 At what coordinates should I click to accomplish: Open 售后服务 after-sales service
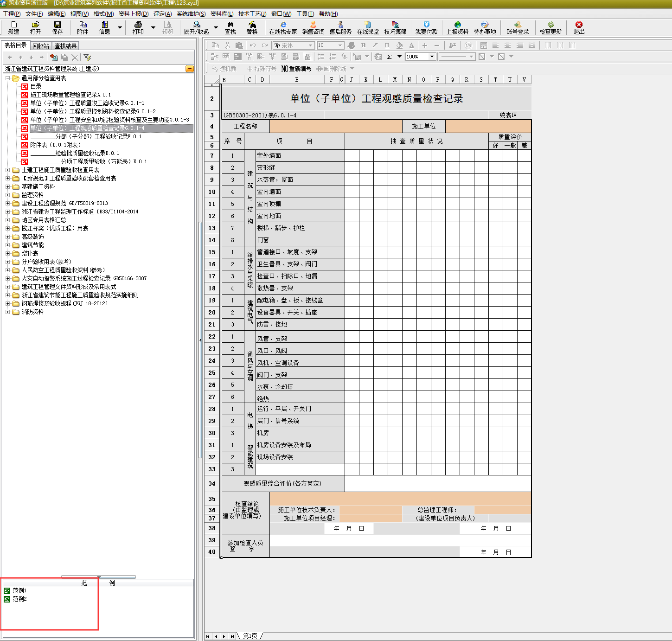tap(340, 27)
